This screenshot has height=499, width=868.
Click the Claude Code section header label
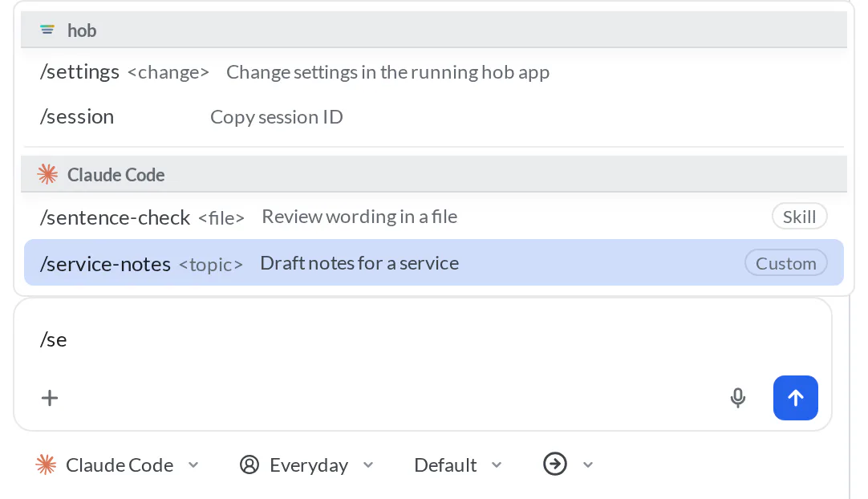click(116, 175)
